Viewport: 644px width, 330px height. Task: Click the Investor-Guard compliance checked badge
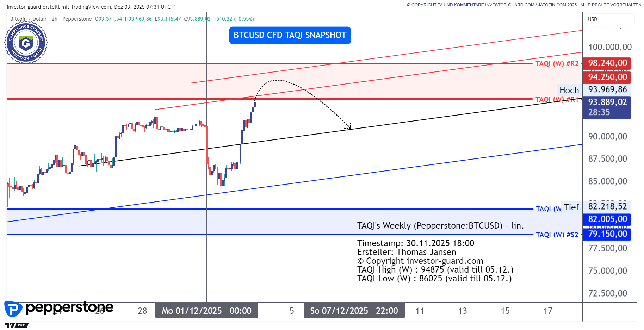coord(26,42)
